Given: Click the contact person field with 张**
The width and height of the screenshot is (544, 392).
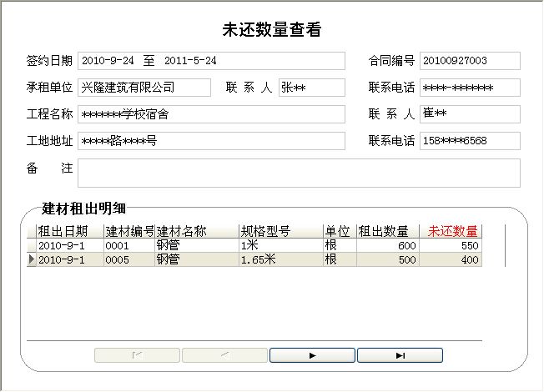Looking at the screenshot, I should (311, 88).
